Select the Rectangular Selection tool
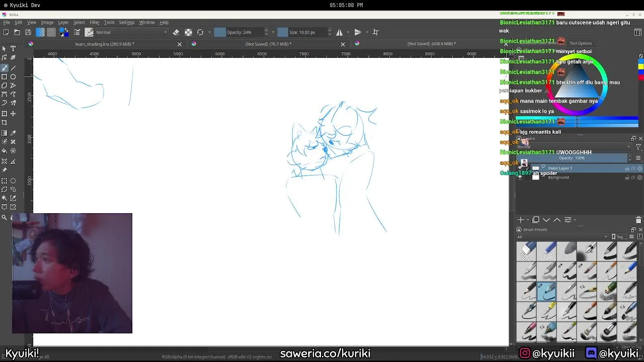The width and height of the screenshot is (644, 362). click(x=5, y=181)
